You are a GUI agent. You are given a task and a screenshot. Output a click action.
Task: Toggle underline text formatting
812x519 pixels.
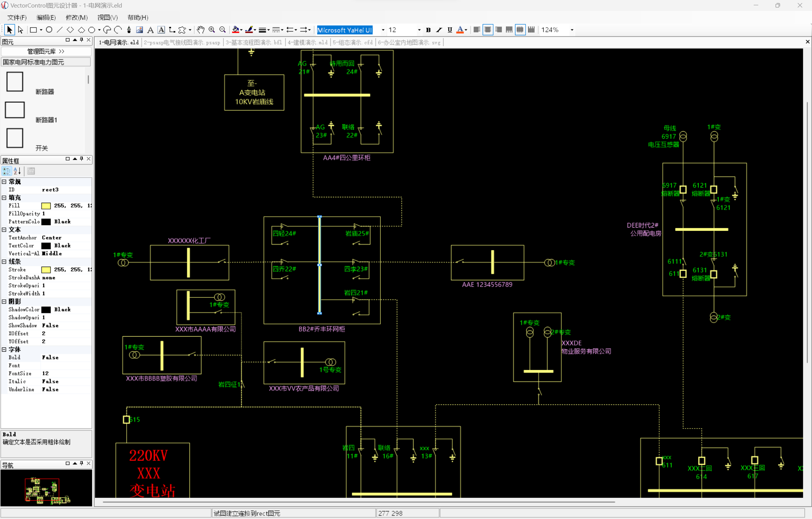pyautogui.click(x=450, y=30)
